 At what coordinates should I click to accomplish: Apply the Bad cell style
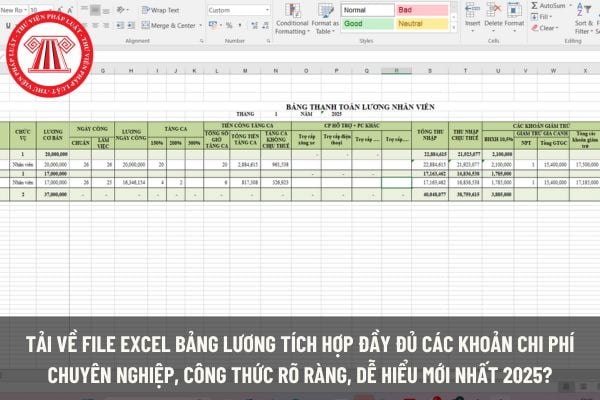click(422, 10)
